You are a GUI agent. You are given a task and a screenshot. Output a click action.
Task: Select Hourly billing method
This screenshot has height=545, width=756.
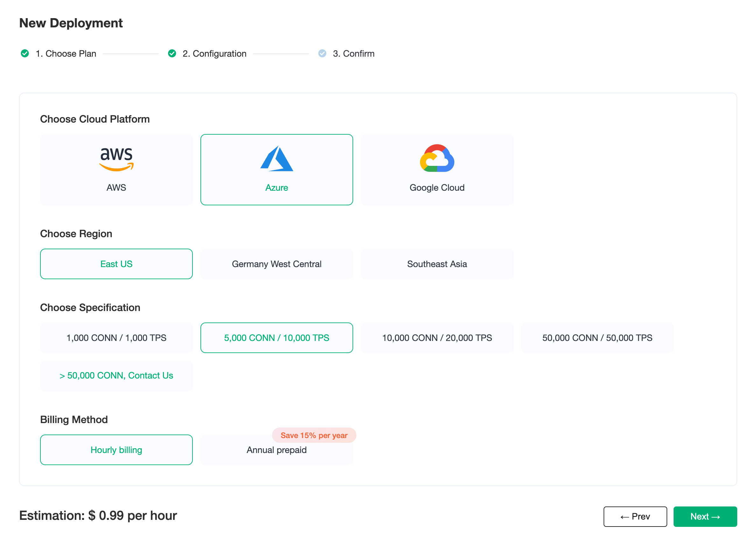coord(116,449)
